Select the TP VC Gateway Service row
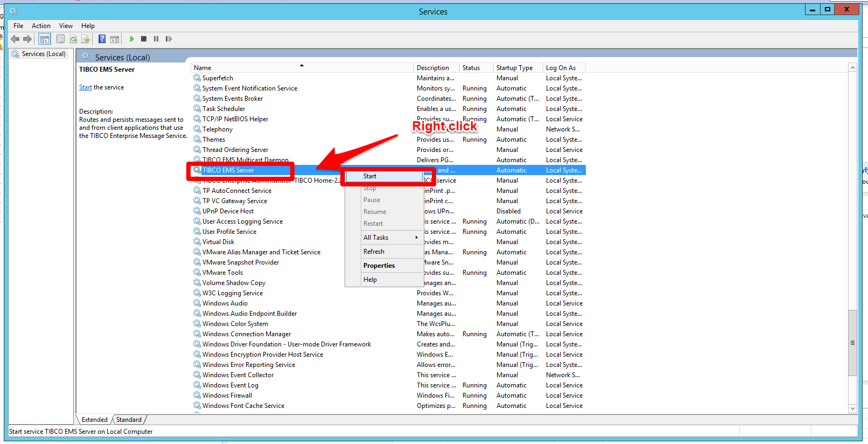868x444 pixels. tap(388, 201)
